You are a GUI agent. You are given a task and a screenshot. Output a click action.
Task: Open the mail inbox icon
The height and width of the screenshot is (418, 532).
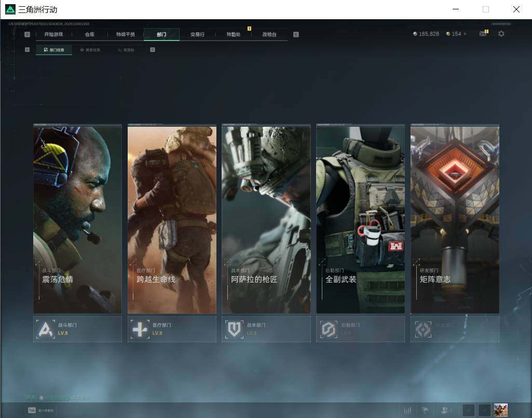pos(483,34)
